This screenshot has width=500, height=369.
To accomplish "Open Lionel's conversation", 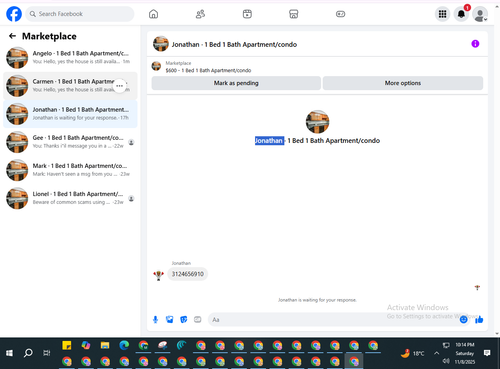I will [70, 198].
